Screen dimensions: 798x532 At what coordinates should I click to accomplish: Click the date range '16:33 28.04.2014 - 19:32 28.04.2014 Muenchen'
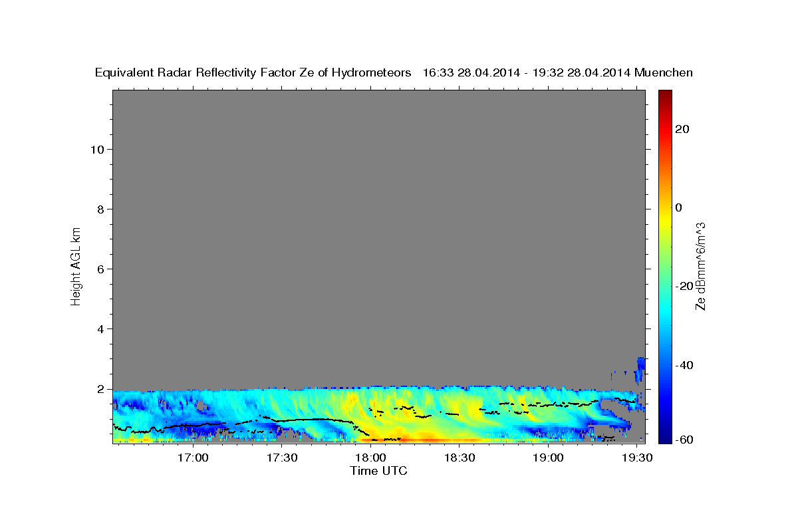[x=558, y=73]
